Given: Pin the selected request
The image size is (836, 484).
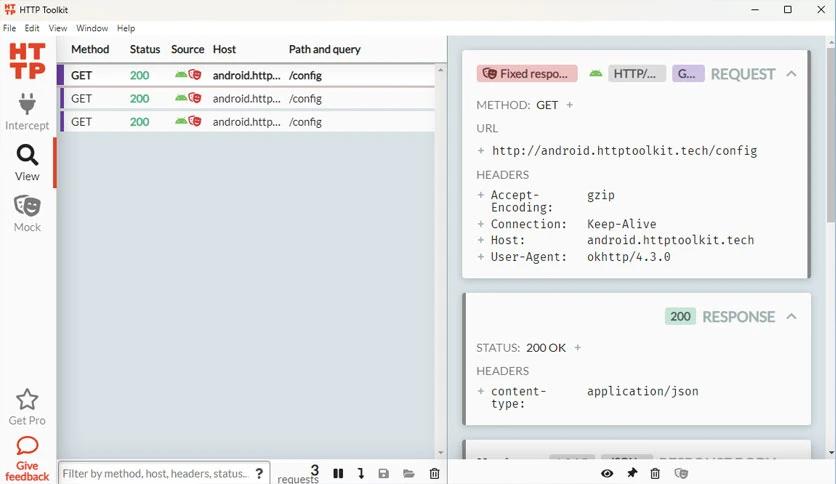Looking at the screenshot, I should [632, 473].
